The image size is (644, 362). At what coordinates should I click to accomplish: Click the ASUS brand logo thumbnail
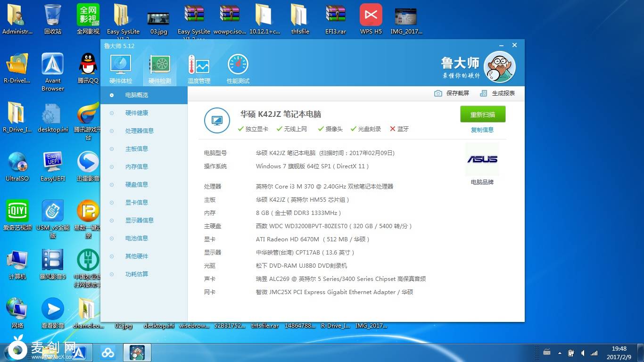[482, 160]
